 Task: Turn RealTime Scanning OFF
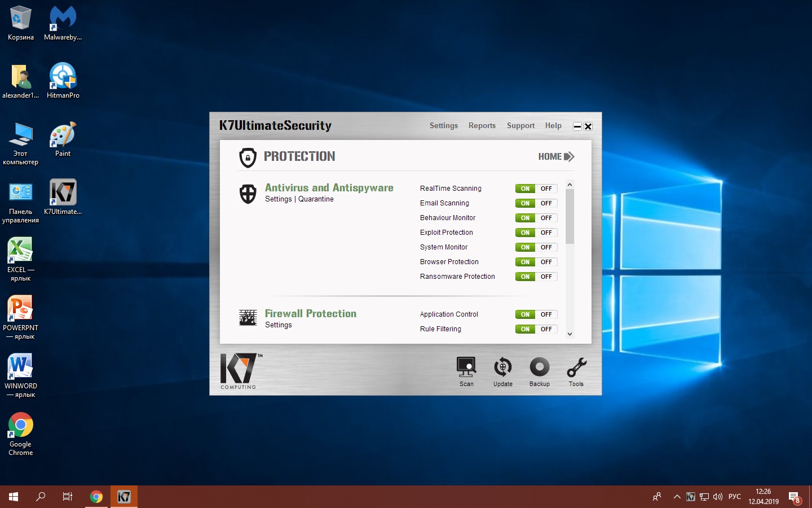pyautogui.click(x=546, y=189)
